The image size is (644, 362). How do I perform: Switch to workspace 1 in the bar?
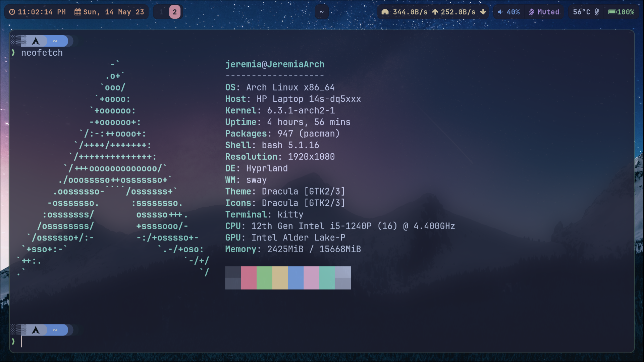(161, 12)
